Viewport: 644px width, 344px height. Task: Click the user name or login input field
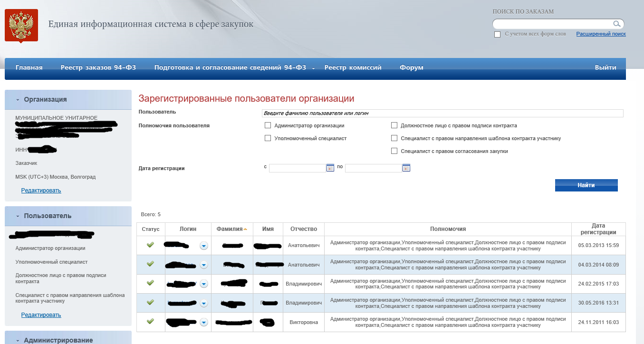click(442, 113)
